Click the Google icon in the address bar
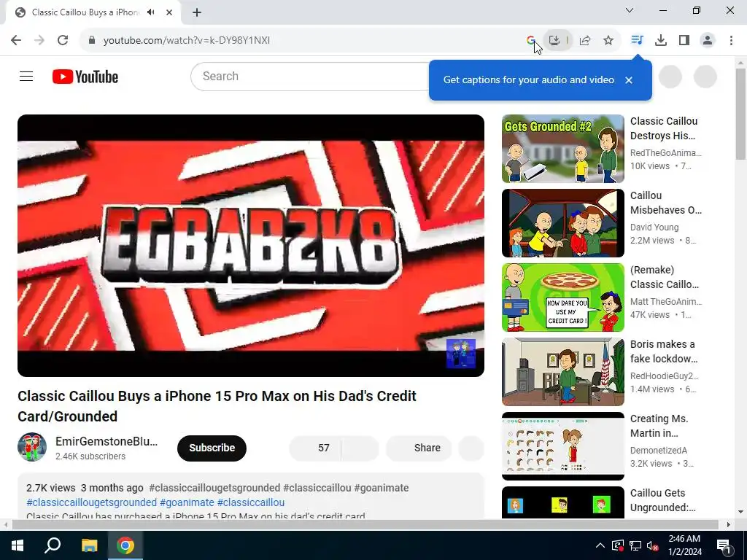 [x=531, y=41]
